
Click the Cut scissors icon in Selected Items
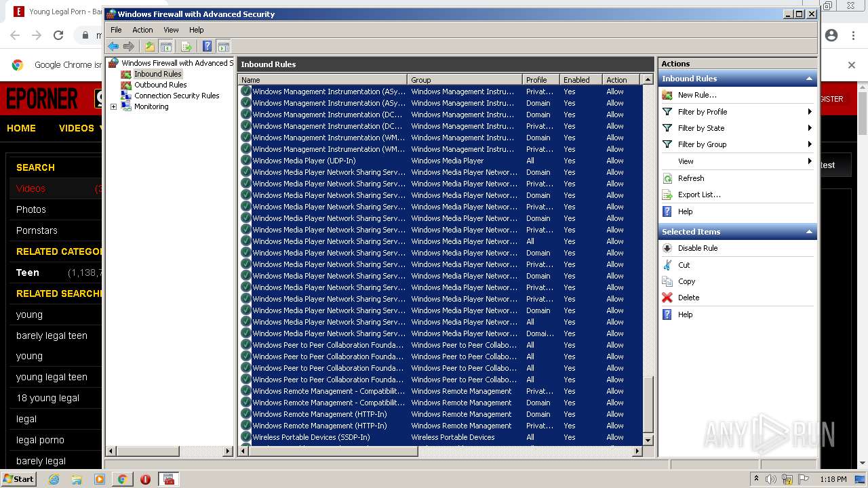coord(667,265)
